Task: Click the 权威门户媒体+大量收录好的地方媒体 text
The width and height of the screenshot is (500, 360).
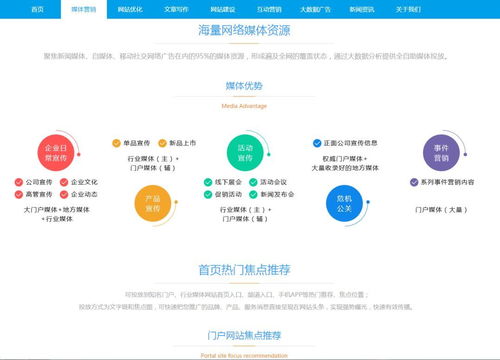Action: (x=345, y=163)
